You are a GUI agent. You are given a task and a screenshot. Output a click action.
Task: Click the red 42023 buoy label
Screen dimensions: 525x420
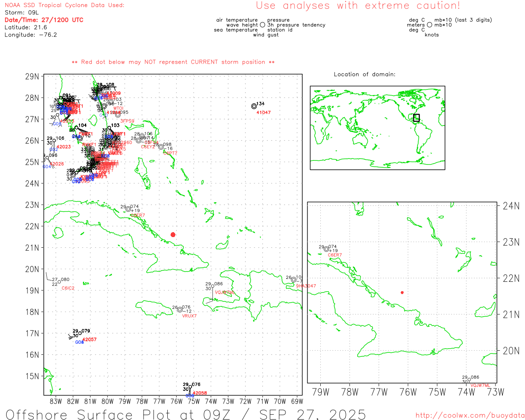(64, 147)
